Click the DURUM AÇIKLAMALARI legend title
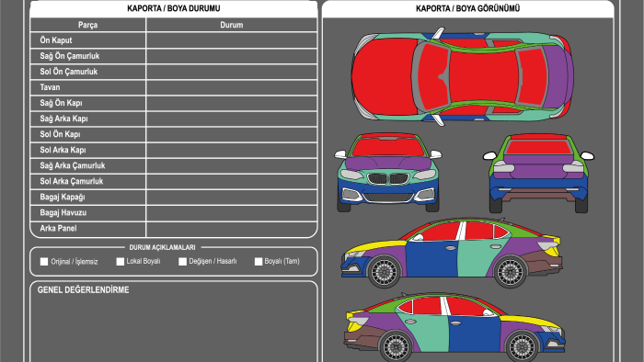The image size is (644, 362). (x=162, y=248)
